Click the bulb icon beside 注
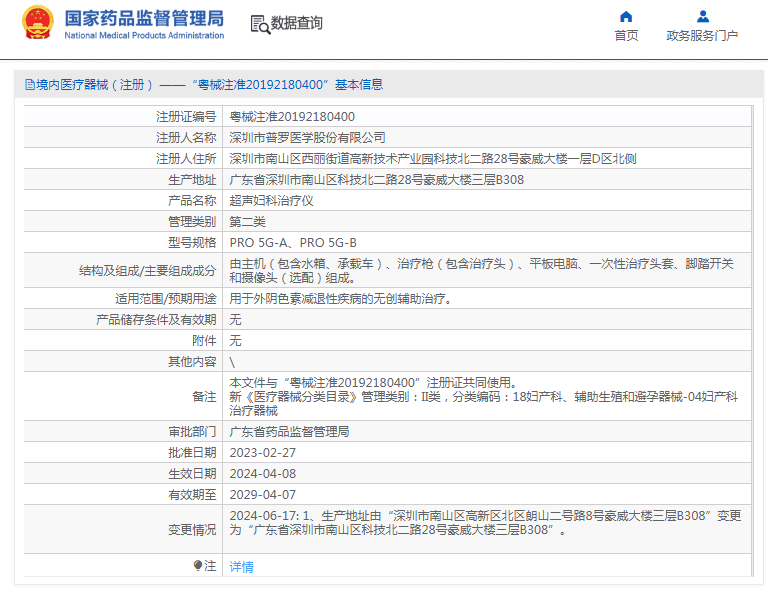Image resolution: width=768 pixels, height=589 pixels. pos(197,566)
